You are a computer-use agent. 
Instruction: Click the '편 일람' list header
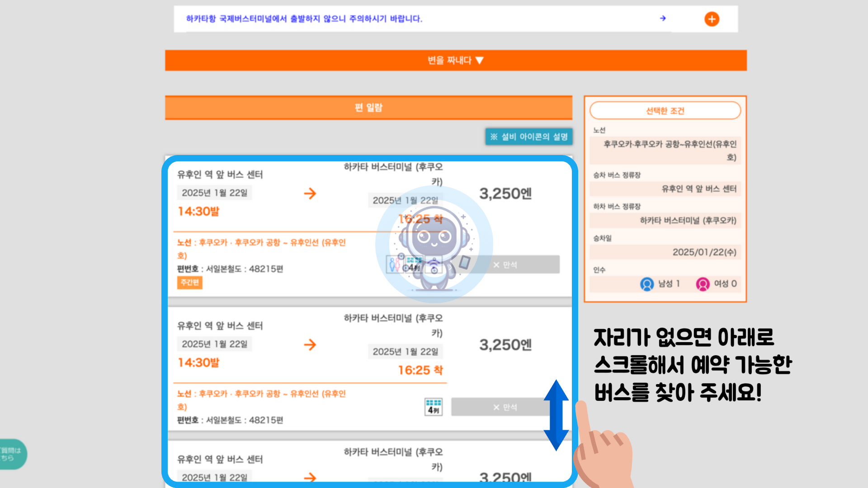tap(368, 108)
